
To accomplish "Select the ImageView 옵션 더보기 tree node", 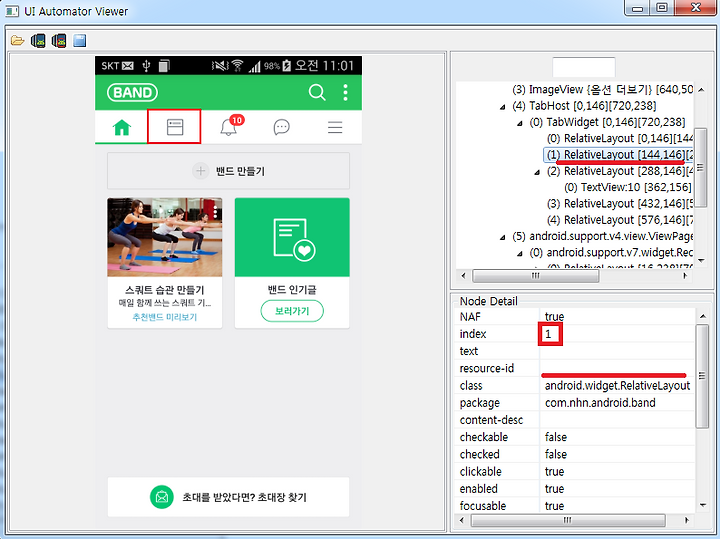I will (602, 90).
